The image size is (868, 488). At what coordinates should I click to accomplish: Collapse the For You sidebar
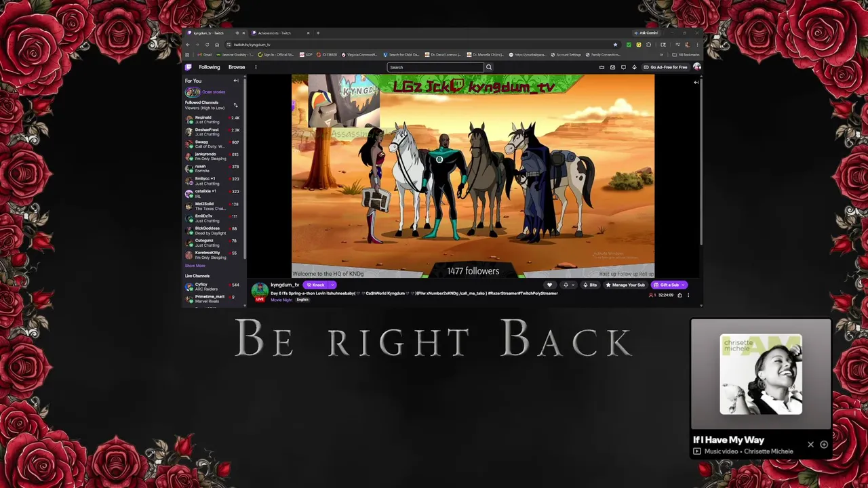click(x=236, y=81)
